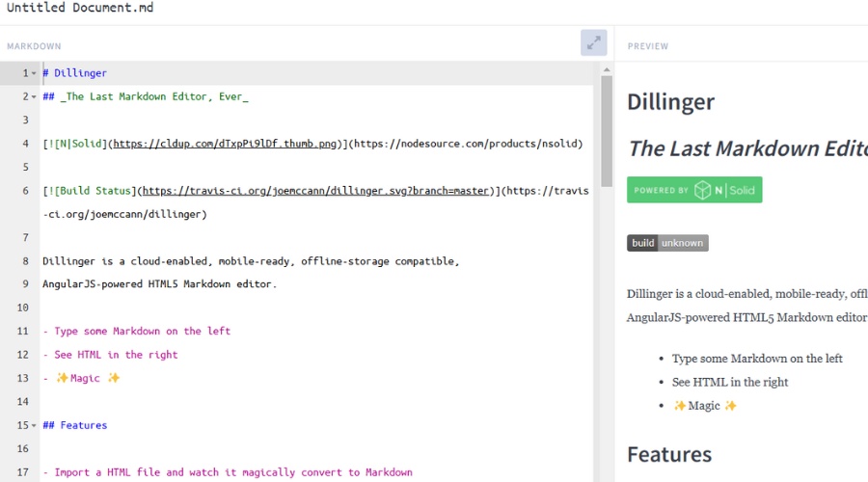Click line number 8 in the gutter

tap(25, 261)
